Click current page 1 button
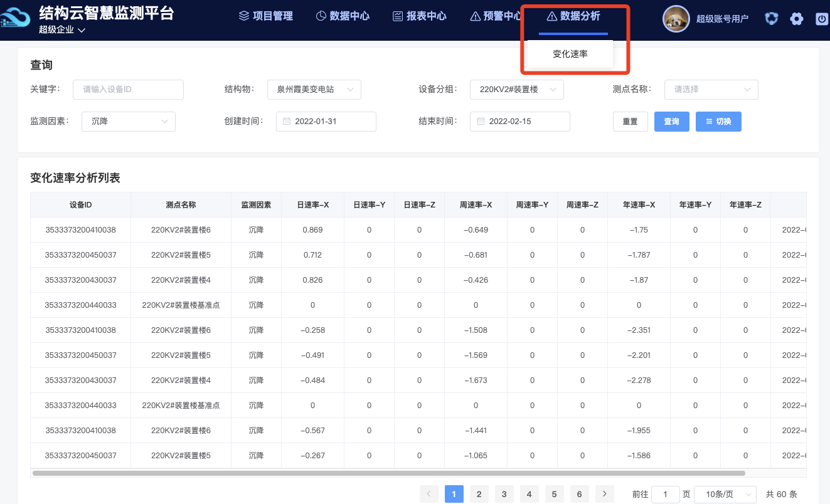This screenshot has height=504, width=830. [454, 494]
